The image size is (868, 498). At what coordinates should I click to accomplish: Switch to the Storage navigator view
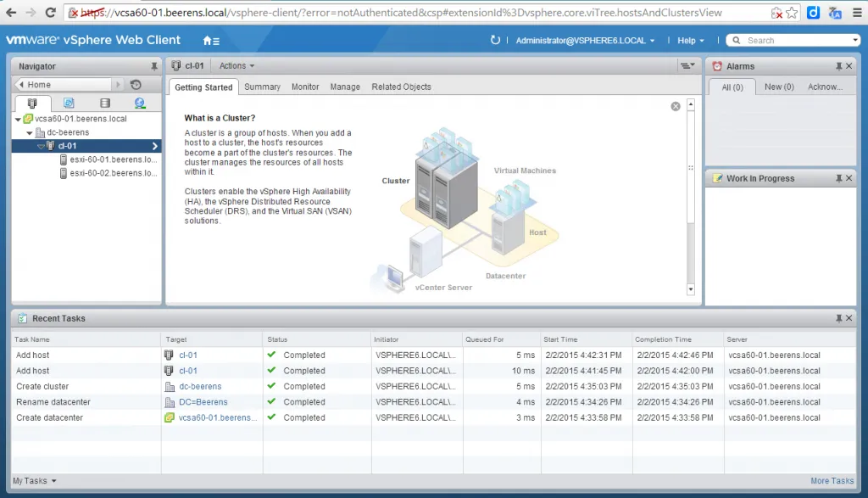click(104, 103)
